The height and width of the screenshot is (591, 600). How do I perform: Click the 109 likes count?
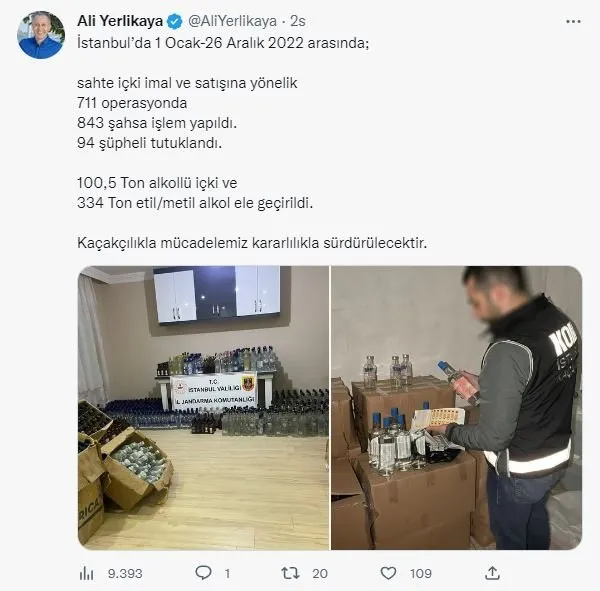tap(421, 573)
